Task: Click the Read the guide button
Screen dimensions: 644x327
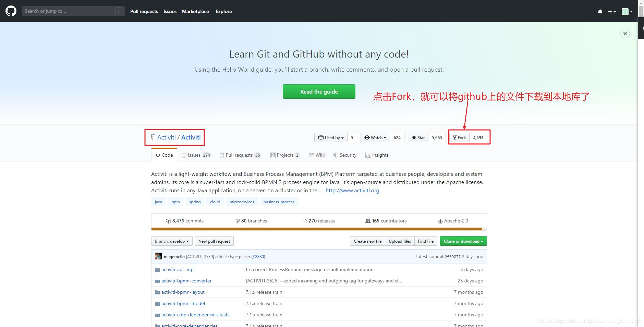Action: pyautogui.click(x=319, y=92)
